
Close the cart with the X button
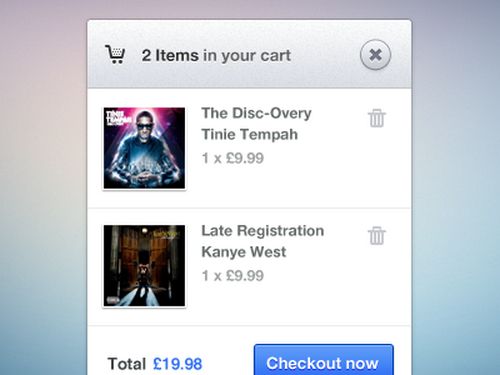coord(375,55)
